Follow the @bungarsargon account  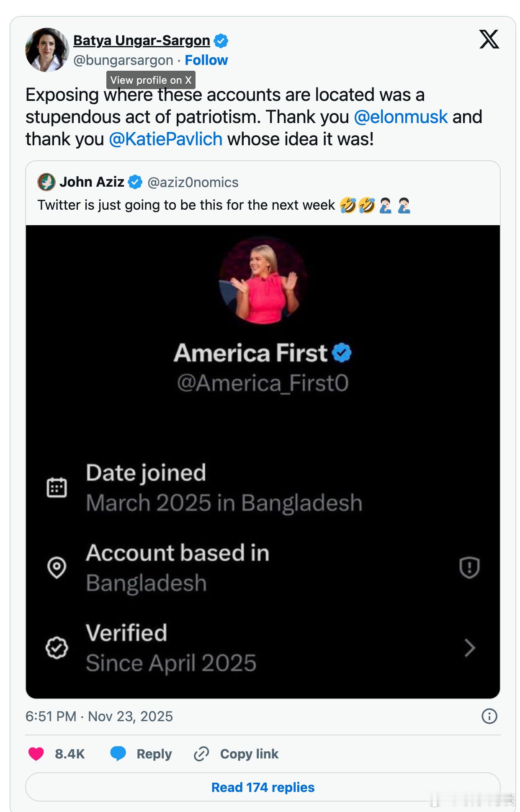[206, 60]
